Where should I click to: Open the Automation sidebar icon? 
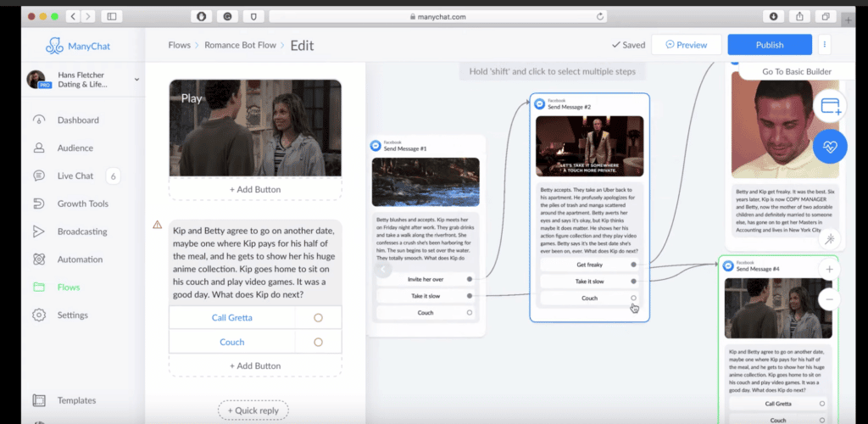[39, 259]
